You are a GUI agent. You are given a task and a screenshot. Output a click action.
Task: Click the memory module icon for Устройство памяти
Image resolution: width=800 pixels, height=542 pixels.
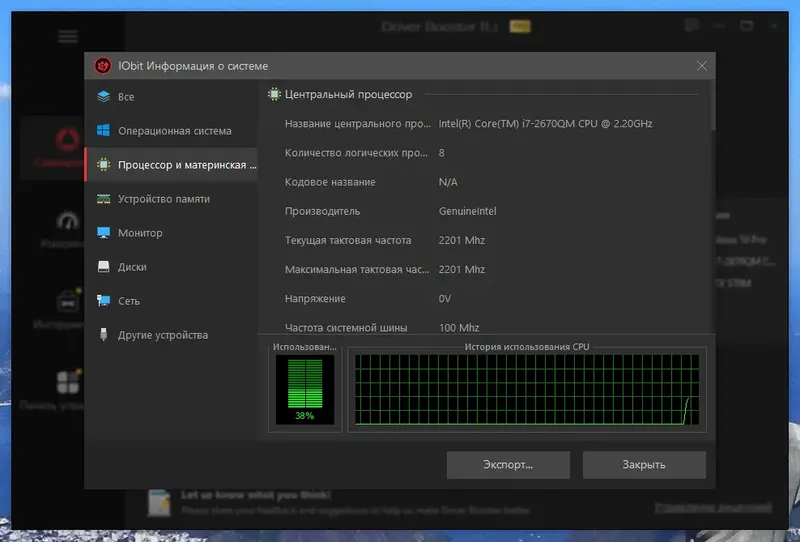[104, 199]
